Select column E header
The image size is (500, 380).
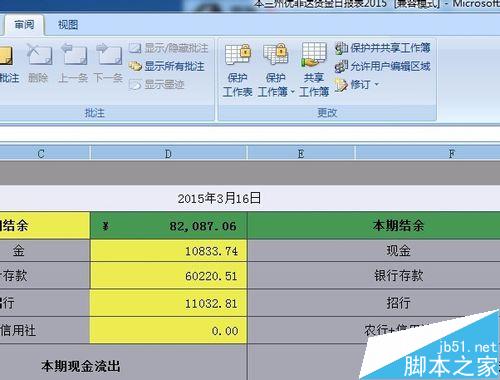point(301,154)
